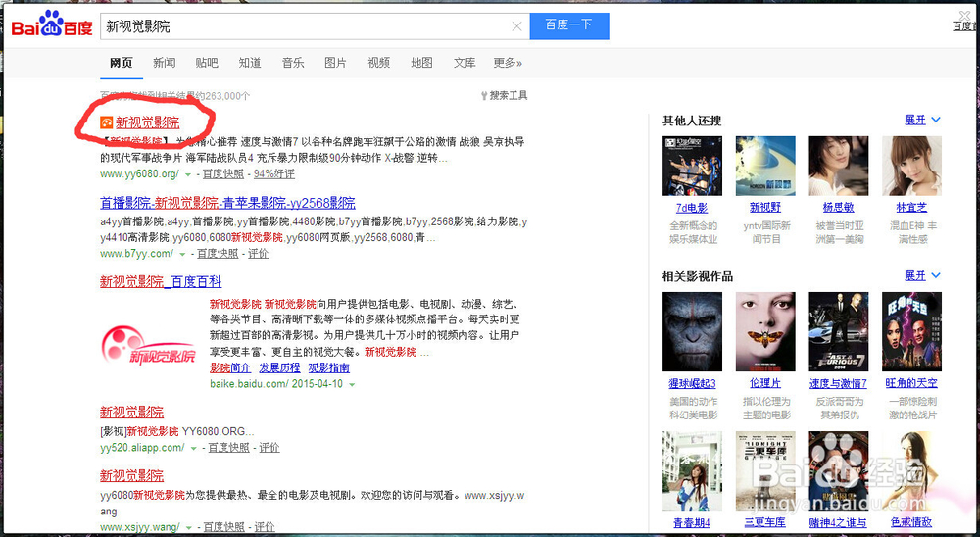Open 百度快照 of yy520.aliapp.com result
The image size is (980, 537).
(x=228, y=447)
